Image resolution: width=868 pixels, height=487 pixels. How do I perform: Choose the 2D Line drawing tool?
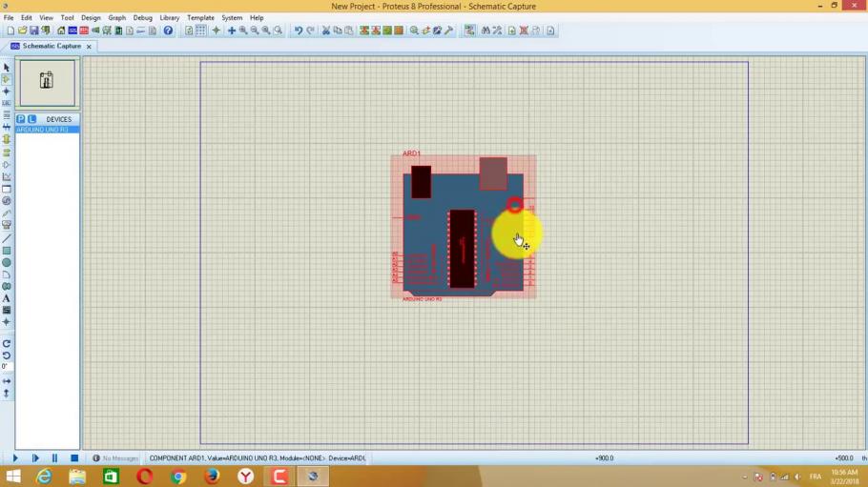(7, 238)
